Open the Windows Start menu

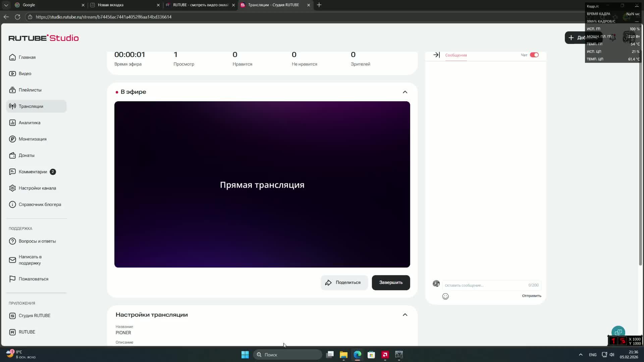click(245, 355)
